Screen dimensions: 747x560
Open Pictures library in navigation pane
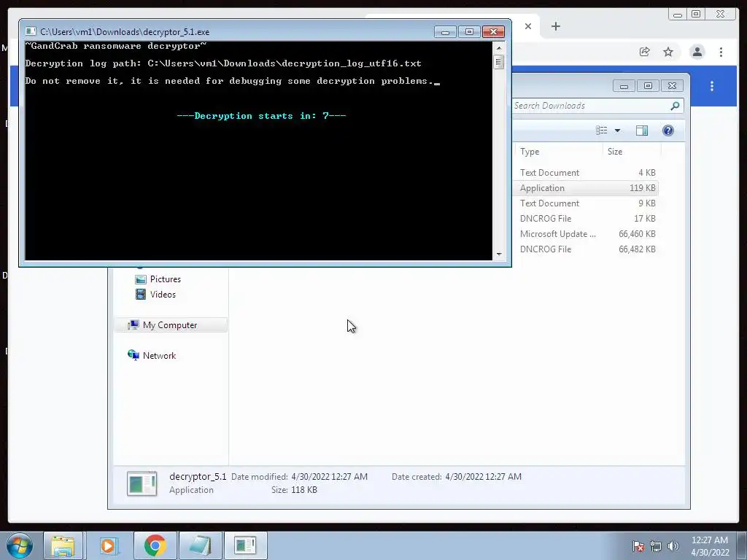[x=166, y=279]
